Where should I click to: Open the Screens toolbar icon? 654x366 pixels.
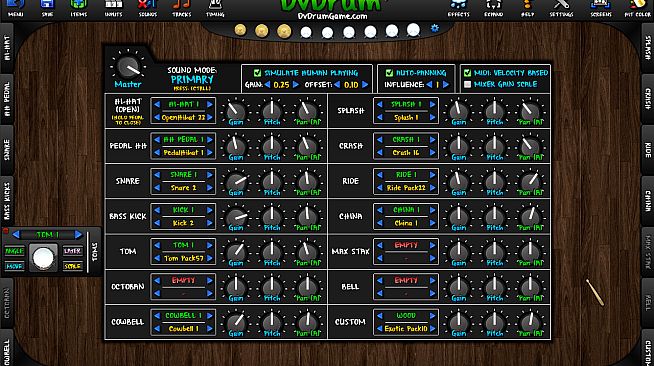click(x=601, y=8)
